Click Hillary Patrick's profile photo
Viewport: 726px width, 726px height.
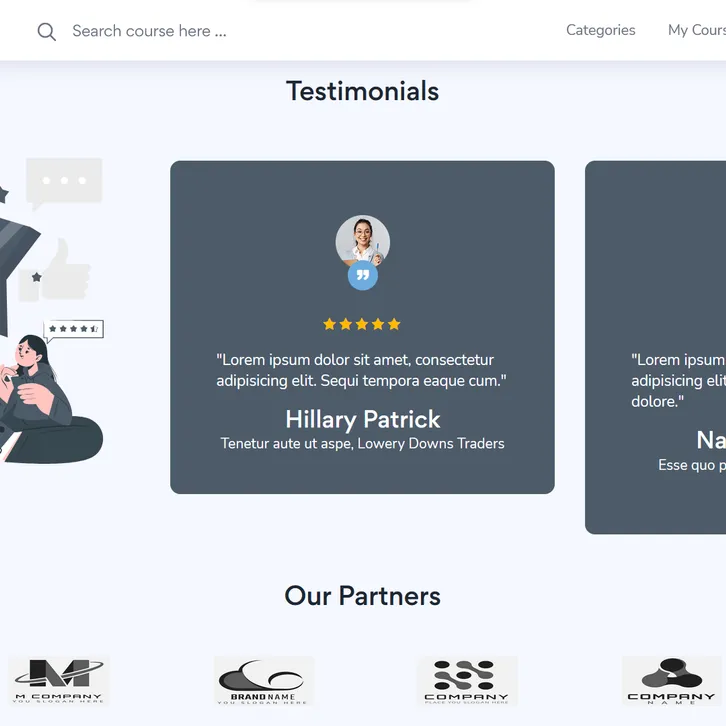(x=363, y=241)
